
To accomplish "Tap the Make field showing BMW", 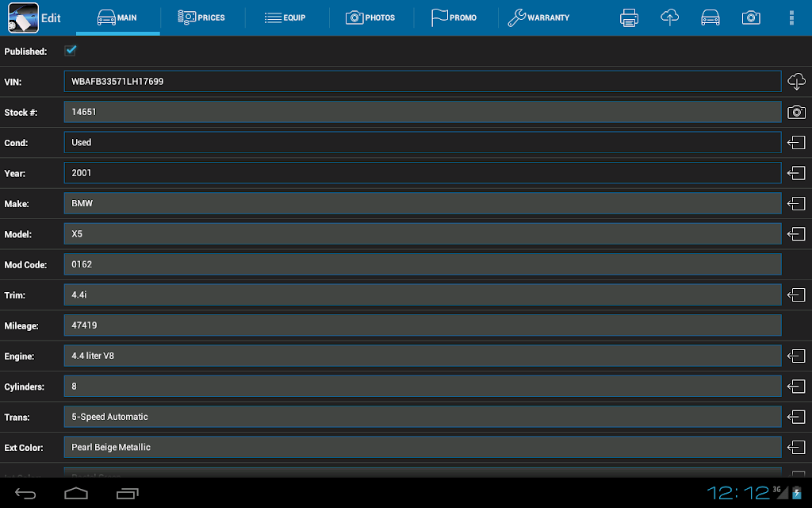I will pyautogui.click(x=423, y=204).
